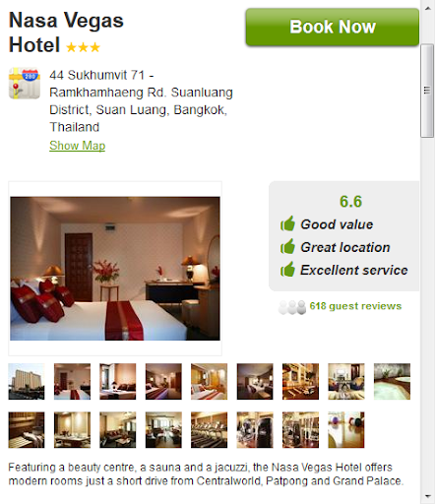Click the Excellent service thumbs-up icon
Image resolution: width=435 pixels, height=504 pixels.
coord(287,270)
